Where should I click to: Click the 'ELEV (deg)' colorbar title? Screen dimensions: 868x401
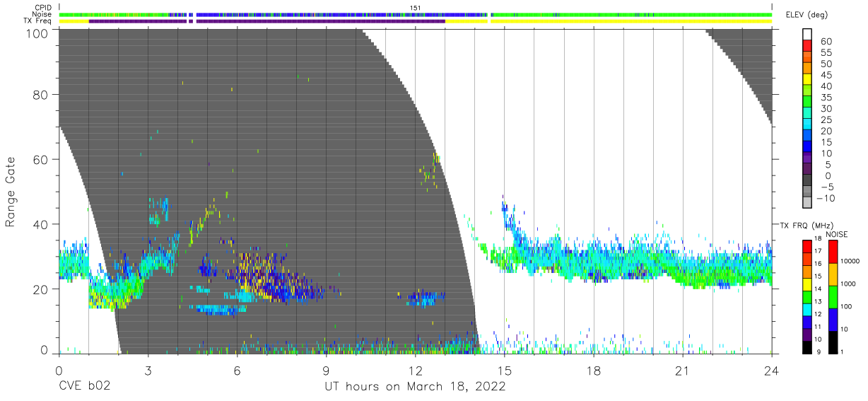[x=806, y=16]
